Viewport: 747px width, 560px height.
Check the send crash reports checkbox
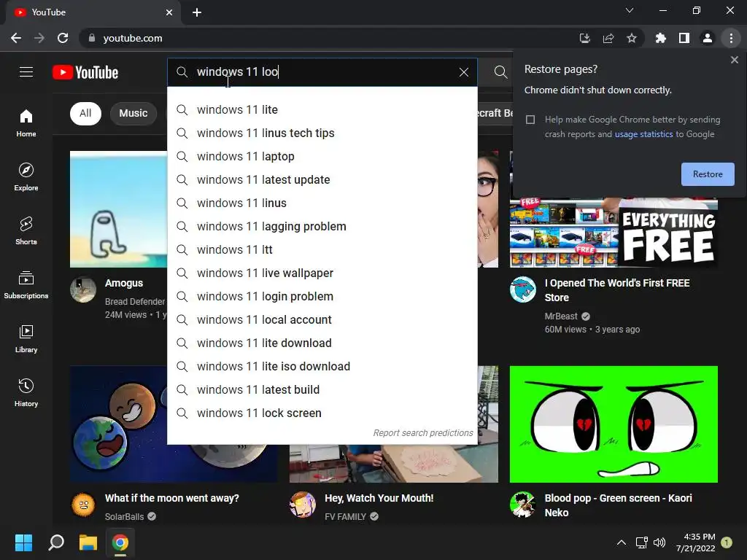(530, 120)
